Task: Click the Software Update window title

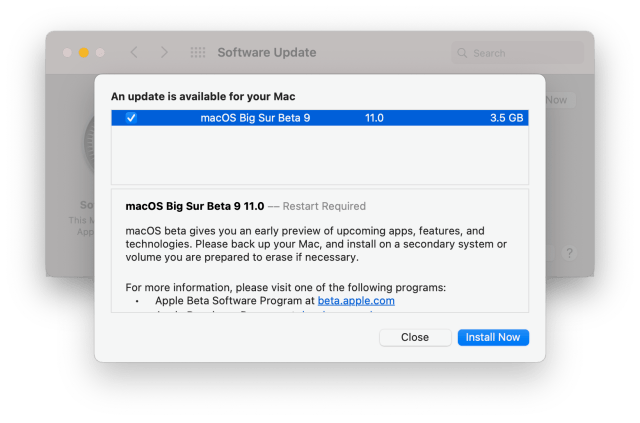Action: click(266, 52)
